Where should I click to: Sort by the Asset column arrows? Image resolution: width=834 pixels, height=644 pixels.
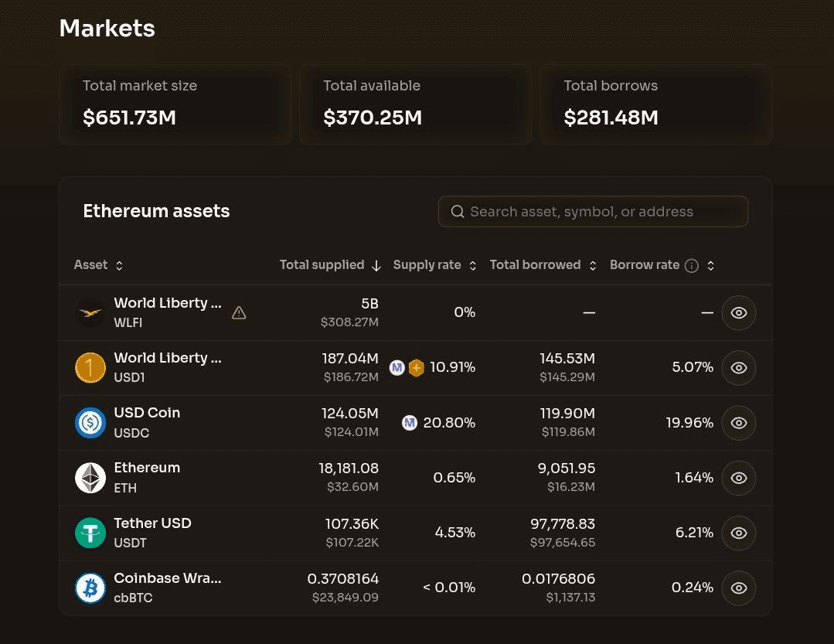click(119, 265)
